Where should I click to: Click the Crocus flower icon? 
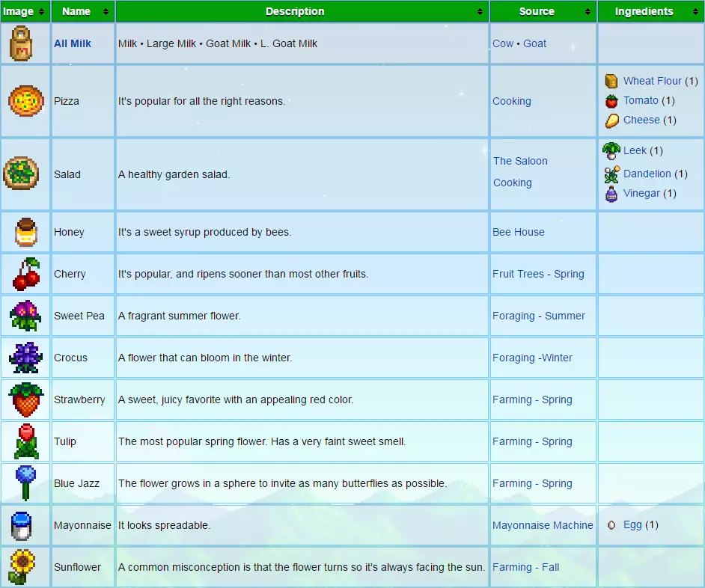(x=25, y=358)
